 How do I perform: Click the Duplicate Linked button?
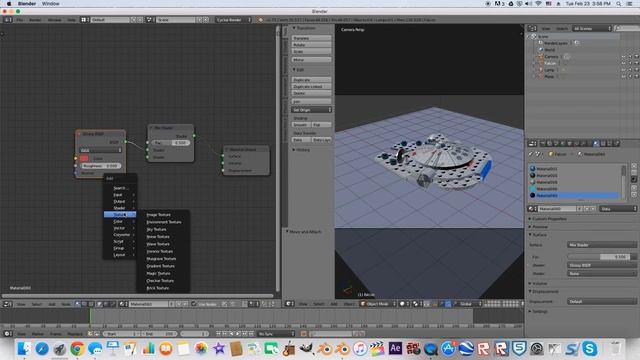tap(311, 87)
